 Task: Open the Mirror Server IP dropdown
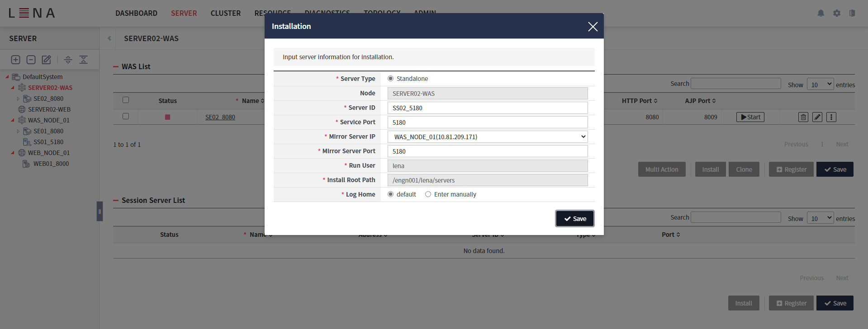tap(487, 137)
